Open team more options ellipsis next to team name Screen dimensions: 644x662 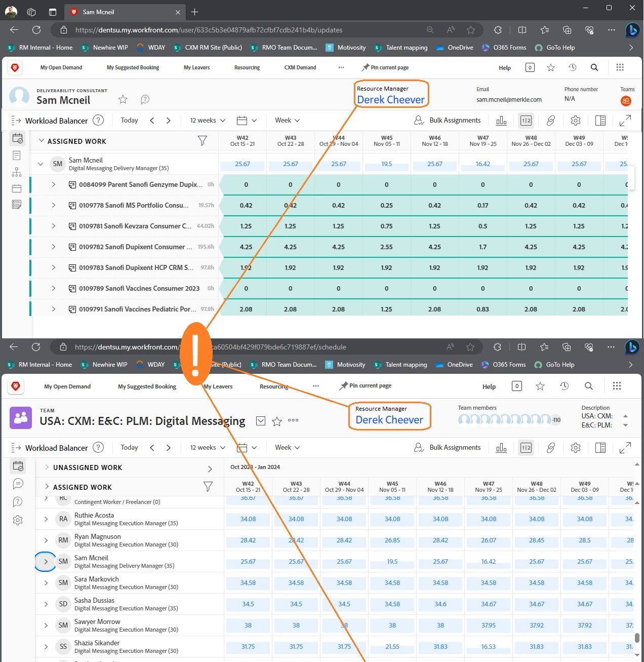[293, 420]
